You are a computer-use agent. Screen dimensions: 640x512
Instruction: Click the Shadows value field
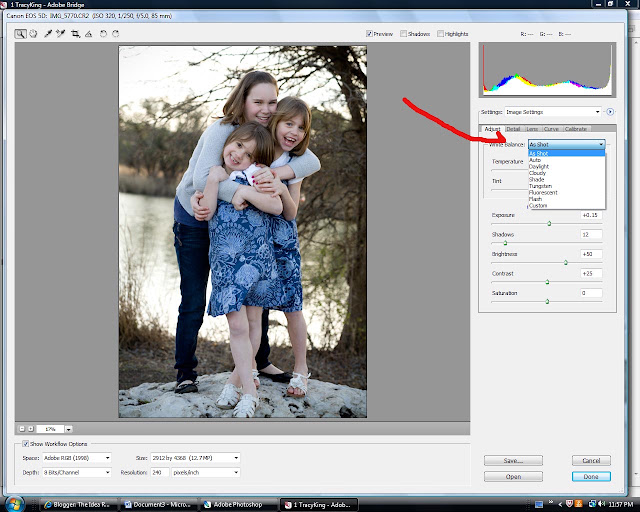[x=591, y=234]
